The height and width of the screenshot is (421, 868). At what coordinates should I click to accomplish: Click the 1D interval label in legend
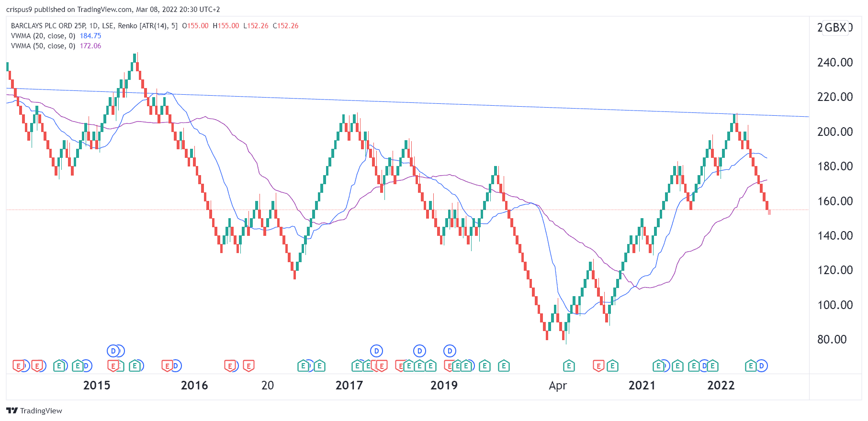(93, 26)
